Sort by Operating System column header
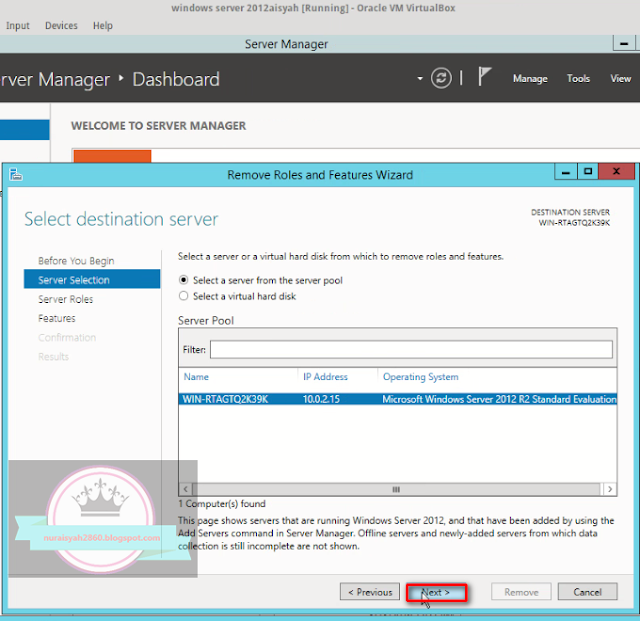The image size is (640, 621). point(420,377)
